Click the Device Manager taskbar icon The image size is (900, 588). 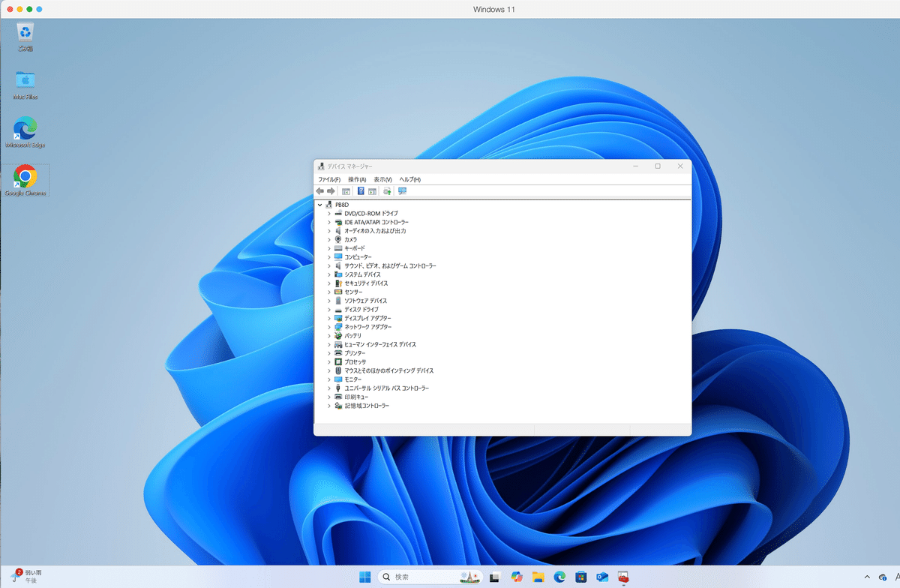point(623,577)
